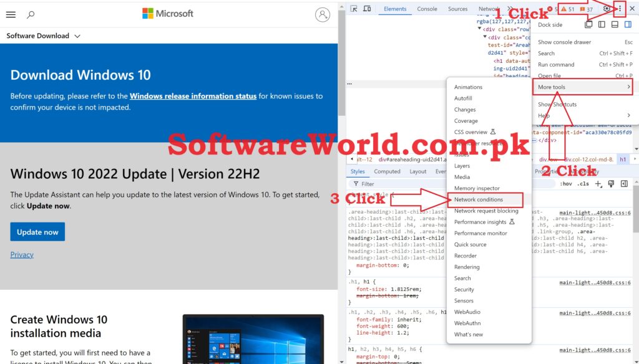Toggle the .cls element classes pane
Viewport: 639px width, 364px height.
(583, 184)
